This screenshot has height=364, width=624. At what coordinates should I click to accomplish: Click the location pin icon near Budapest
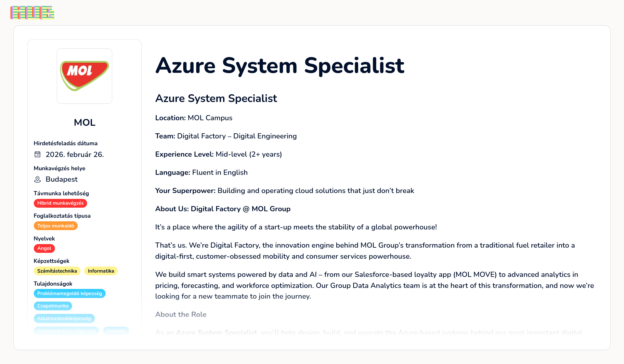coord(38,179)
